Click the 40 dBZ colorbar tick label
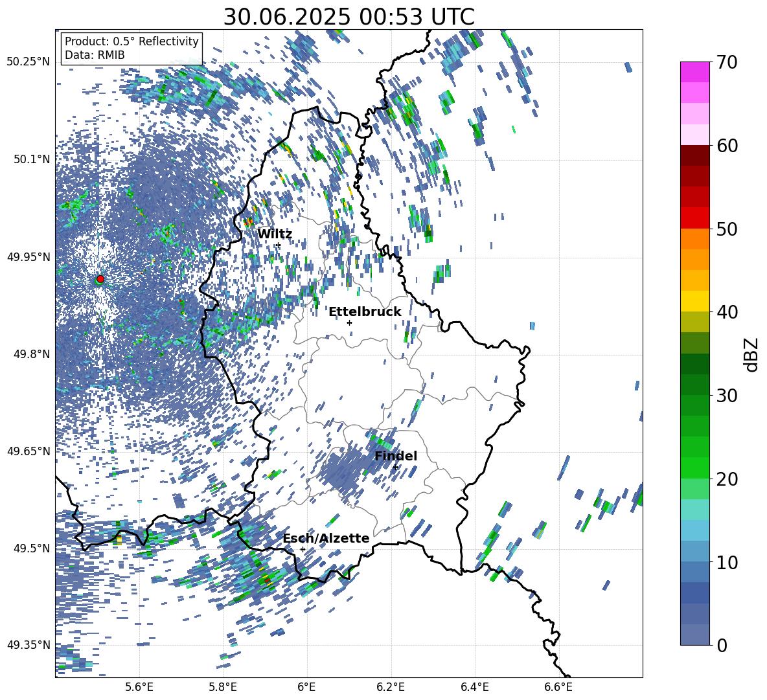The image size is (767, 700). 727,312
